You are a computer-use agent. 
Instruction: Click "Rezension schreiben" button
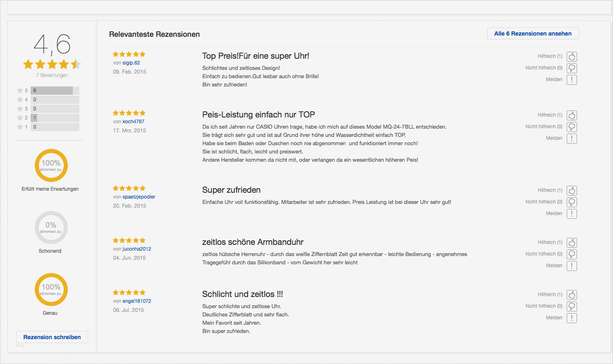52,337
